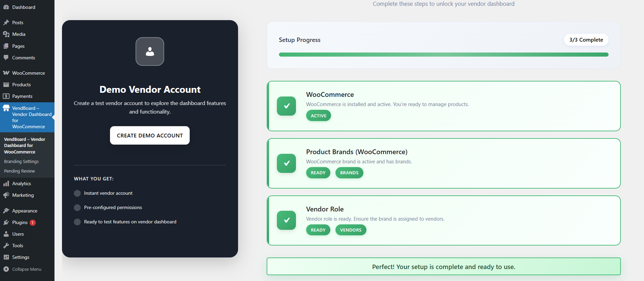Open the Users menu
This screenshot has width=644, height=281.
[27, 234]
